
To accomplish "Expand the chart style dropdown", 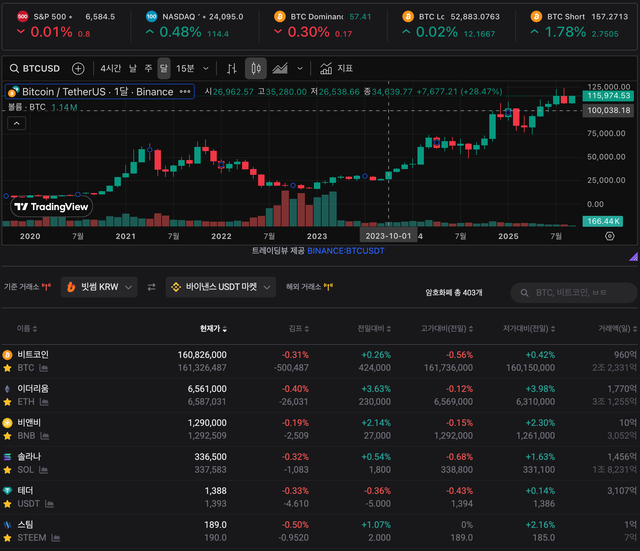I will pyautogui.click(x=300, y=69).
